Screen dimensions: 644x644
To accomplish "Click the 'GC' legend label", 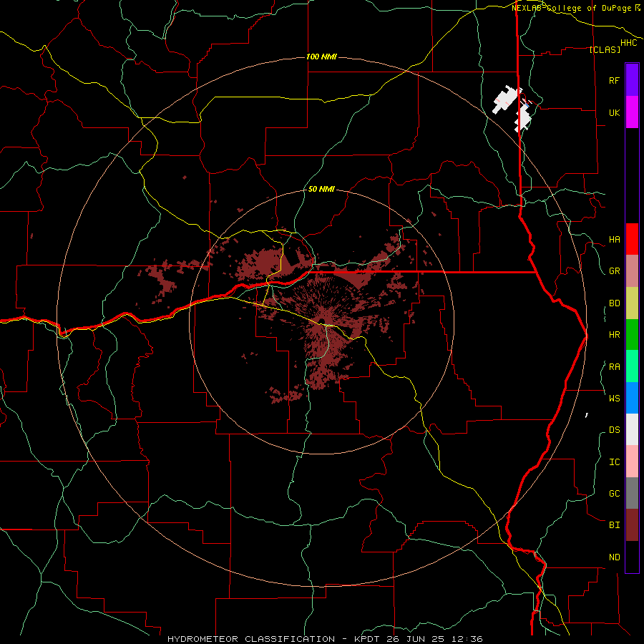I will point(614,494).
